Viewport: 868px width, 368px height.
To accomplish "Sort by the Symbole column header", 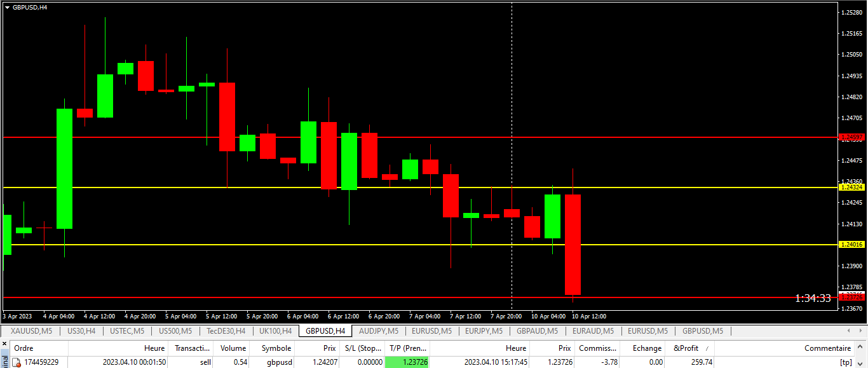I will pyautogui.click(x=276, y=348).
